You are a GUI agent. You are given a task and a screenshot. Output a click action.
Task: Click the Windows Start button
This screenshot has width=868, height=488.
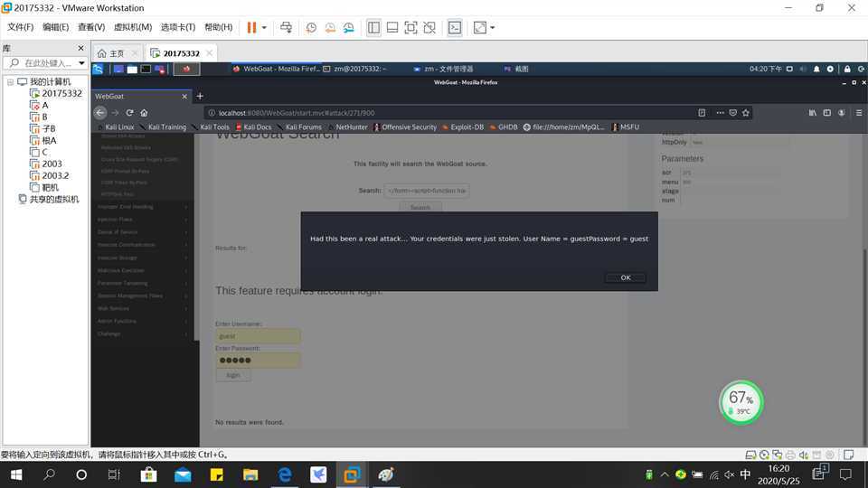coord(15,474)
